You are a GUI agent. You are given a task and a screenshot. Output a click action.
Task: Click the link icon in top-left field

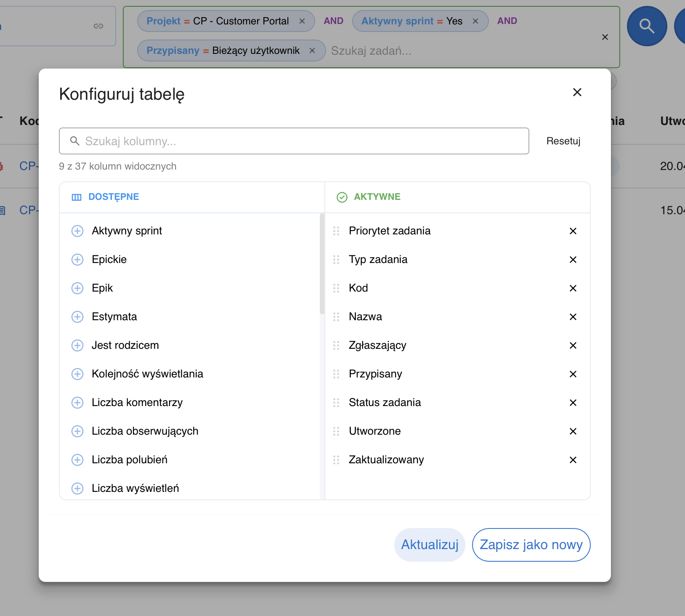pos(98,26)
